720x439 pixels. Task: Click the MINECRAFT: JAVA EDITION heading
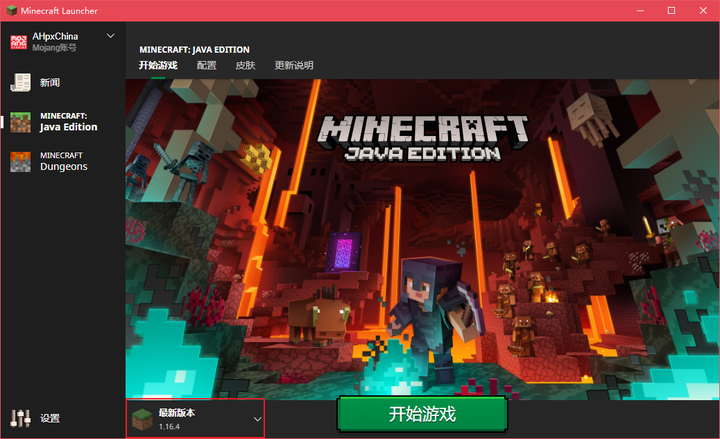(194, 50)
